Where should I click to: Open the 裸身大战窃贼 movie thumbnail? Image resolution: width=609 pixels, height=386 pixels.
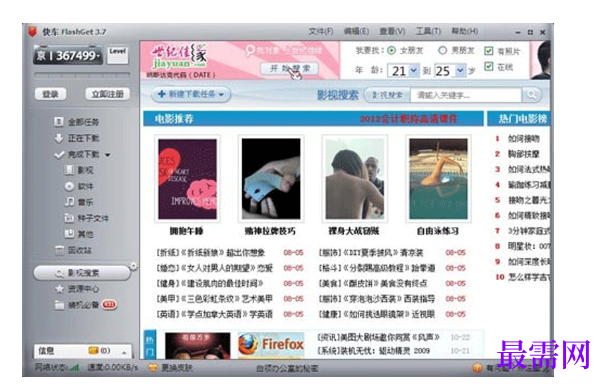click(354, 179)
